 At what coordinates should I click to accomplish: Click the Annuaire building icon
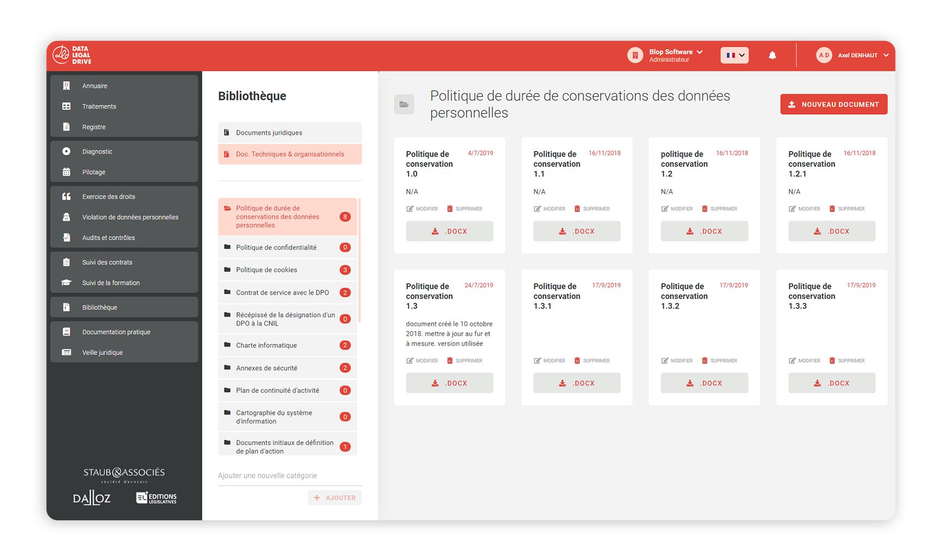click(x=66, y=86)
